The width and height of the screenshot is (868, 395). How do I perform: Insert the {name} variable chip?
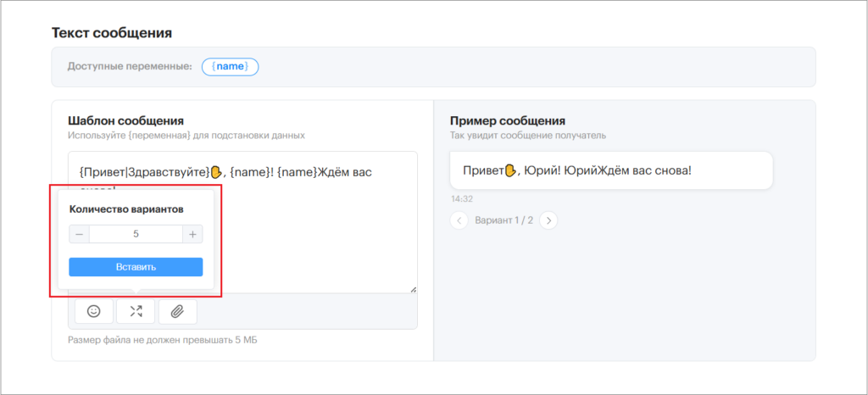tap(231, 66)
